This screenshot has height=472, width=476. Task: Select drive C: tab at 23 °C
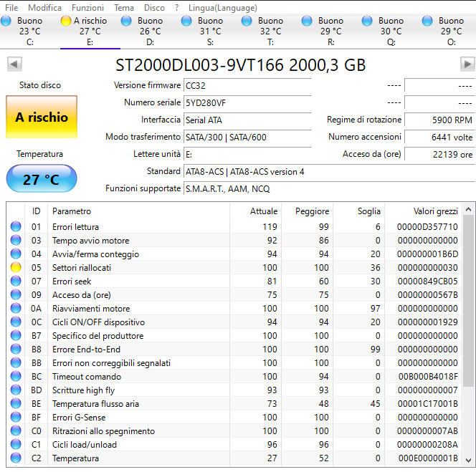pos(30,32)
